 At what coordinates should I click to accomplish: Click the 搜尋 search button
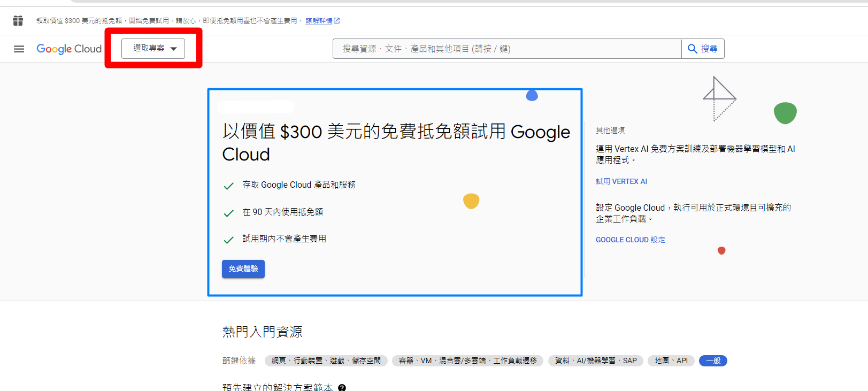coord(703,49)
